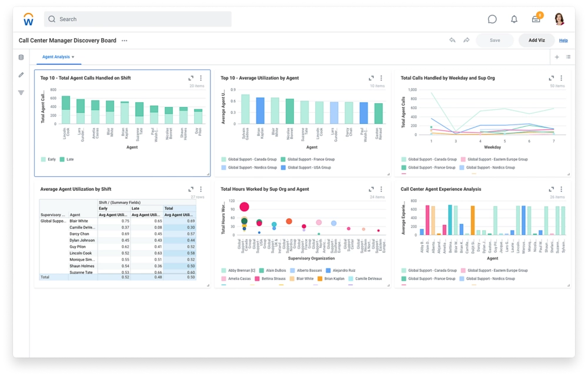The width and height of the screenshot is (588, 377).
Task: Select the pencil edit icon in left sidebar
Action: click(x=21, y=75)
